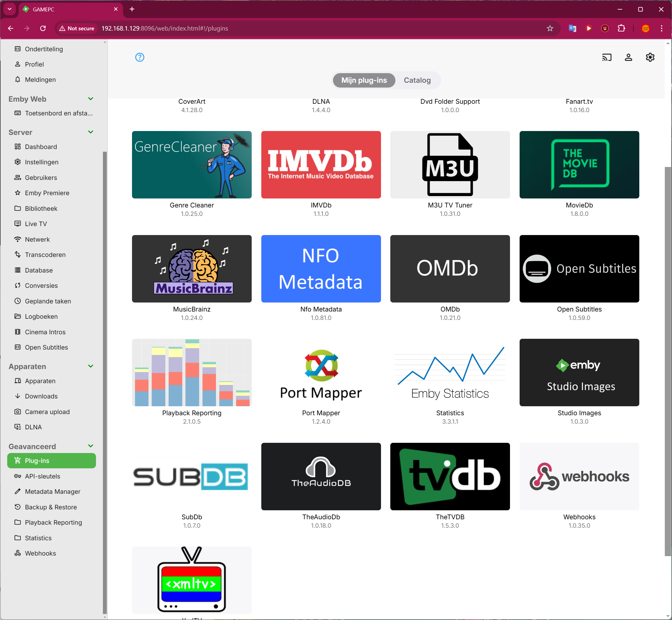Screen dimensions: 672x620
Task: Collapse the Server sidebar section
Action: tap(90, 132)
